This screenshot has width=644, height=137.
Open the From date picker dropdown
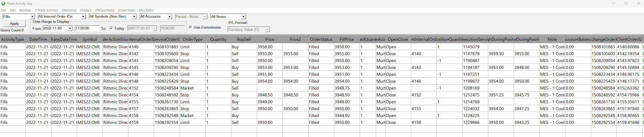pyautogui.click(x=70, y=28)
